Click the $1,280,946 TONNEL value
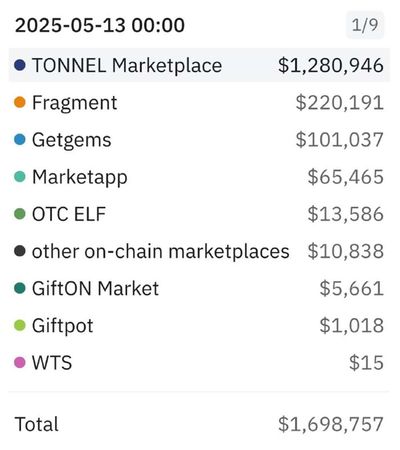 [x=331, y=65]
